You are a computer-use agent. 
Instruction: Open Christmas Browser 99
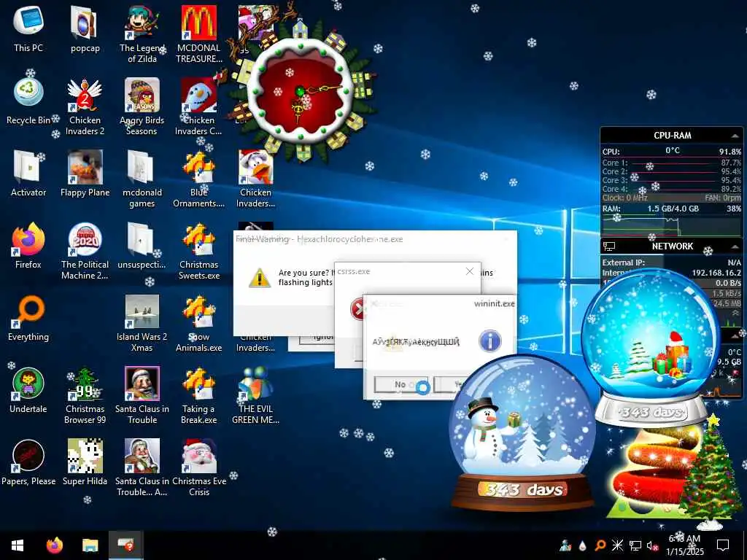coord(85,396)
